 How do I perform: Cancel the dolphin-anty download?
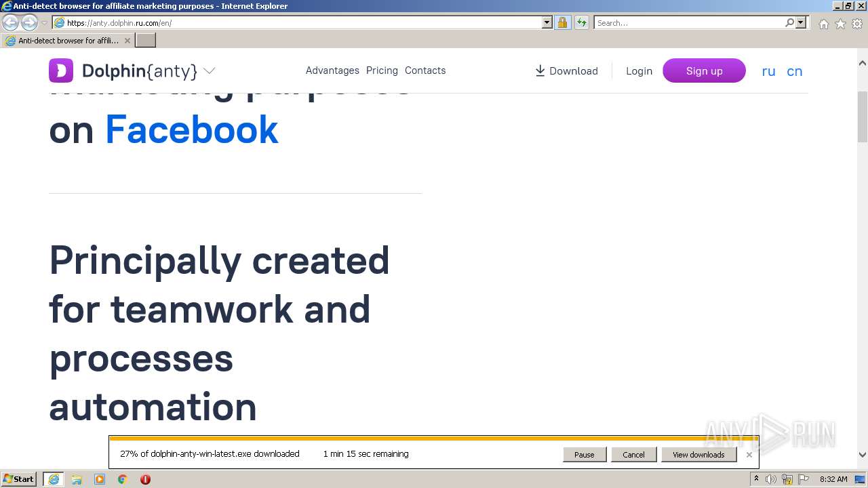pyautogui.click(x=633, y=455)
